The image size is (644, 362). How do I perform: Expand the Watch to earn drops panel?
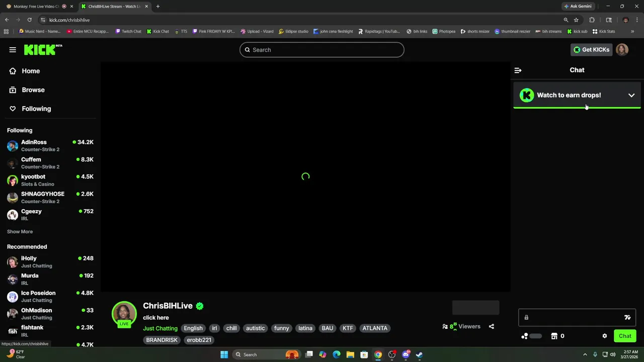(631, 95)
